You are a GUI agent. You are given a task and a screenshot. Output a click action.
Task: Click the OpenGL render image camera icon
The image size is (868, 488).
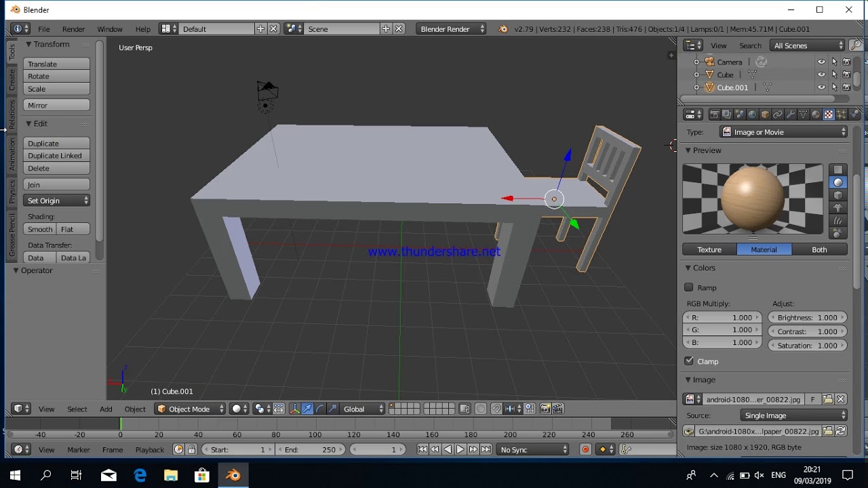point(545,409)
